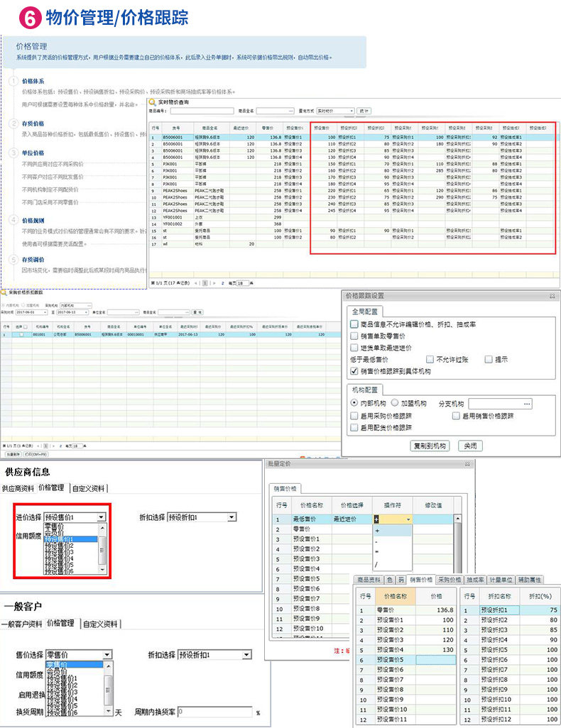The height and width of the screenshot is (728, 561).
Task: Click the 复制到机构 button
Action: point(430,446)
